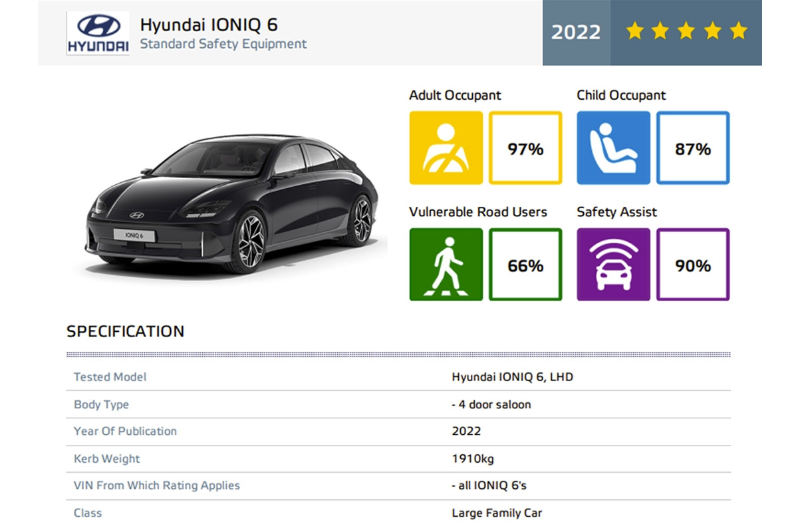Click the 2022 Year Of Publication value
Screen dimensions: 798x532
[x=466, y=431]
